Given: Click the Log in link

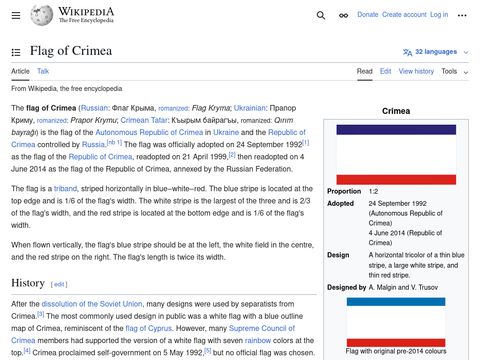Looking at the screenshot, I should [x=439, y=15].
